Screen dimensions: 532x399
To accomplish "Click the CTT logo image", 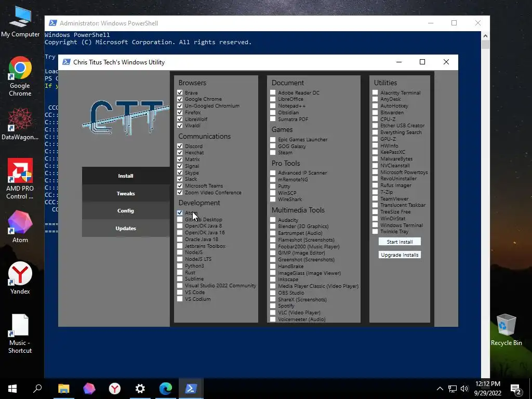I will coord(126,117).
